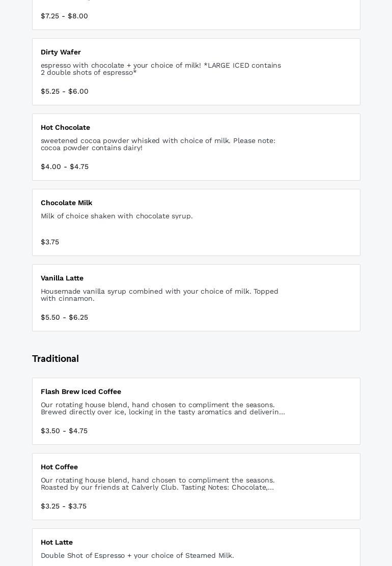
Task: Select the Hot Coffee item heading
Action: pyautogui.click(x=59, y=467)
